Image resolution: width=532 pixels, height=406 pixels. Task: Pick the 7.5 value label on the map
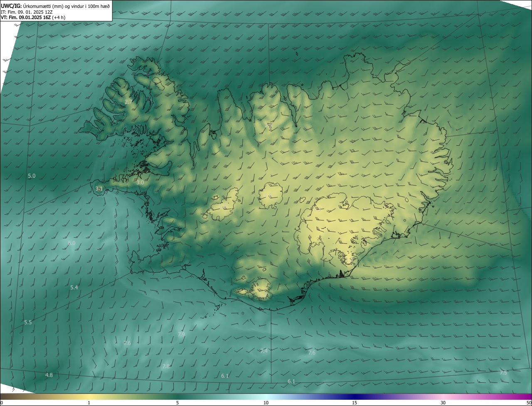pos(503,373)
